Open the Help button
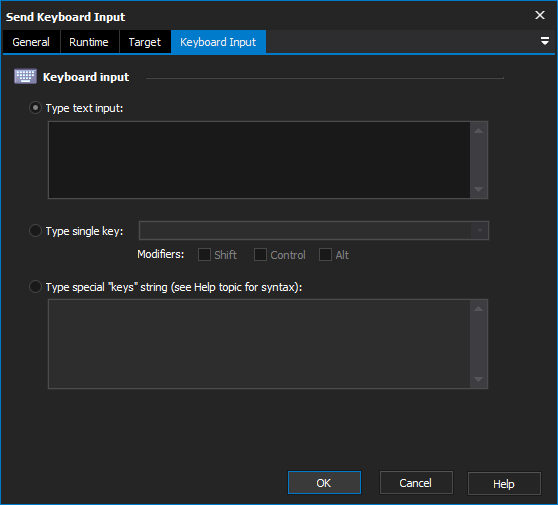The height and width of the screenshot is (505, 558). coord(504,483)
